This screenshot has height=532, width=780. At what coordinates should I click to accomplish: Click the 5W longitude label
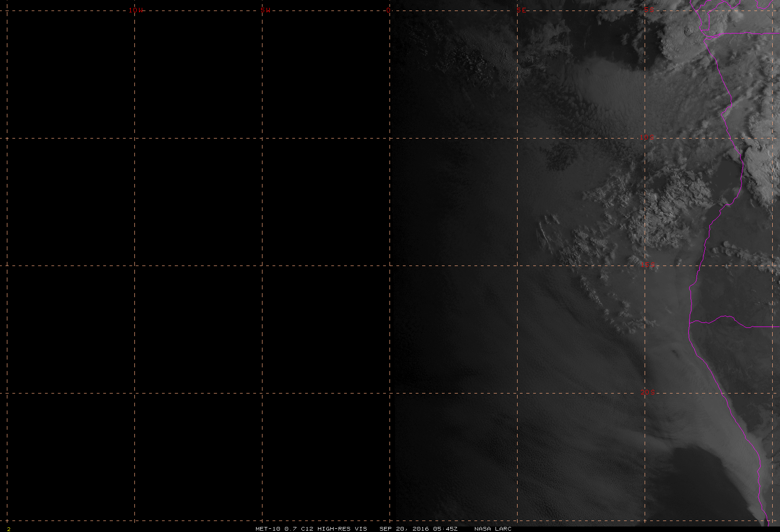[265, 10]
